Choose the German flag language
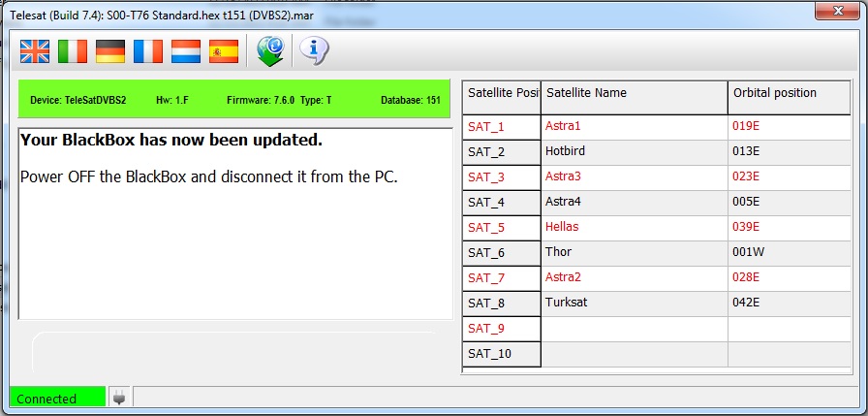This screenshot has height=416, width=868. point(110,51)
